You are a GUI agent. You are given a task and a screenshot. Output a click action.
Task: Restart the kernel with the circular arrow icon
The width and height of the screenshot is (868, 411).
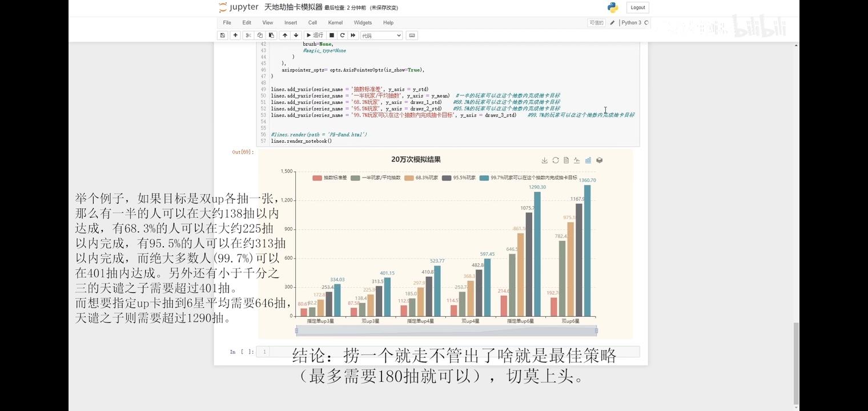click(x=343, y=35)
